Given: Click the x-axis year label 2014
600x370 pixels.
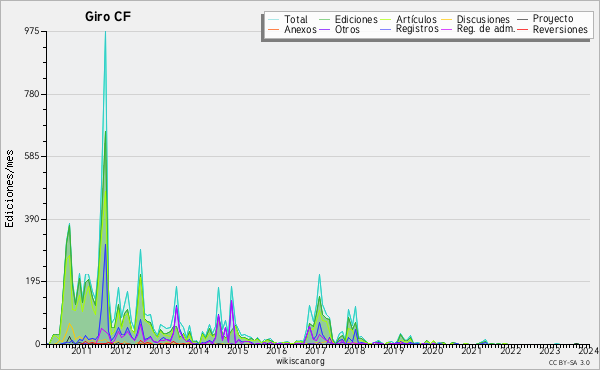Looking at the screenshot, I should (x=199, y=350).
